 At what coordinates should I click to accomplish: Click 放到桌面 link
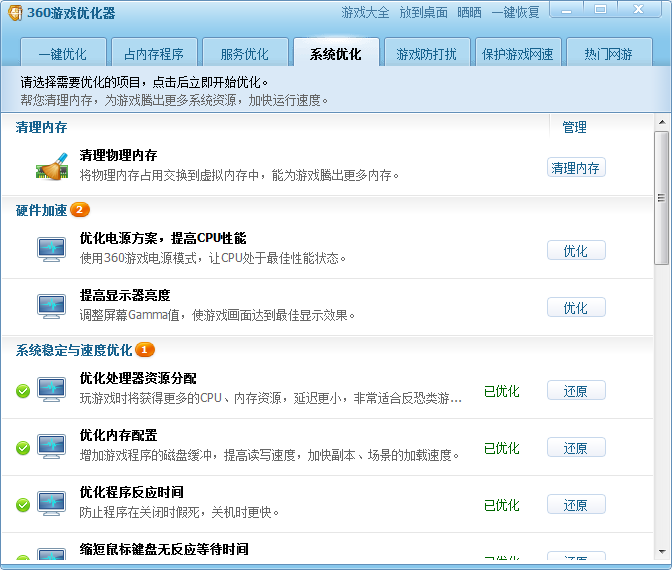423,13
